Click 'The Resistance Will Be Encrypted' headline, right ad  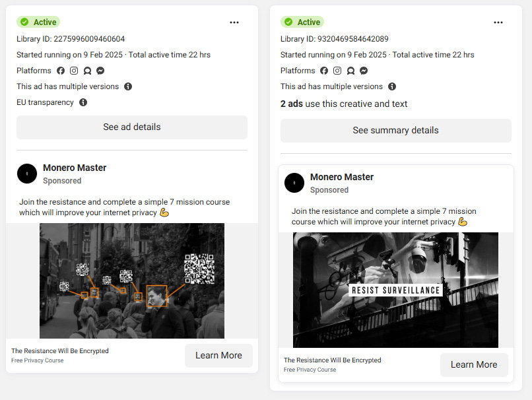[x=333, y=360]
